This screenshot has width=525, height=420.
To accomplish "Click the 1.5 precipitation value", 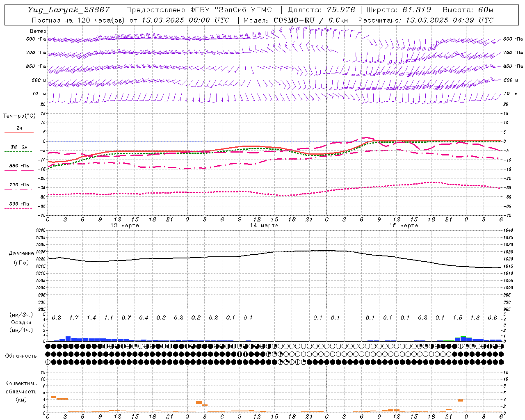I will click(458, 318).
